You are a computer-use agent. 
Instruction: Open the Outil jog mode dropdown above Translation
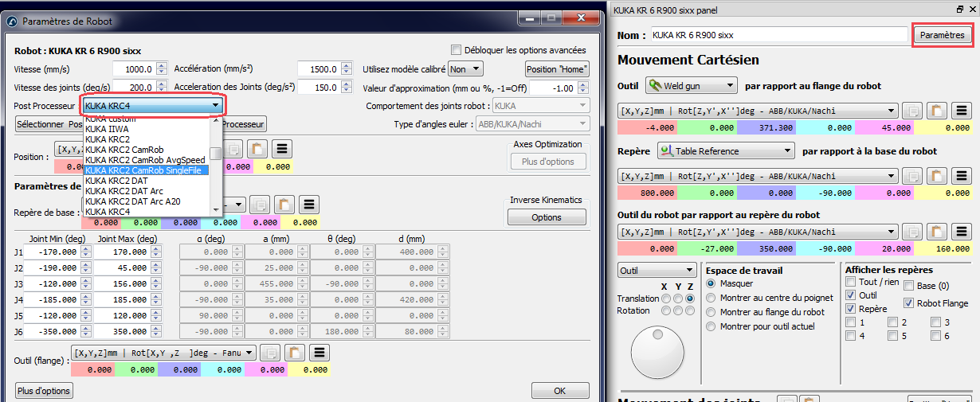[657, 271]
